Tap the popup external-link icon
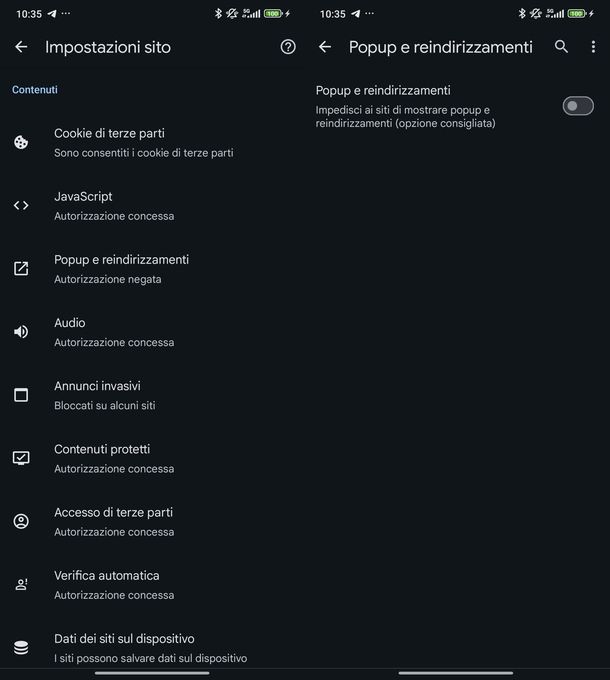This screenshot has width=610, height=680. (x=21, y=268)
